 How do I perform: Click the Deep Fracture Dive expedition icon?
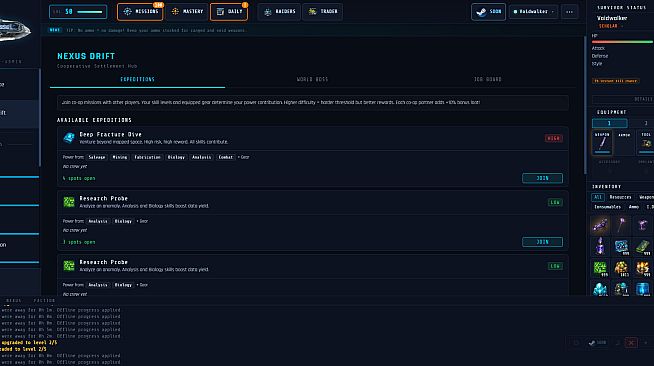coord(69,138)
